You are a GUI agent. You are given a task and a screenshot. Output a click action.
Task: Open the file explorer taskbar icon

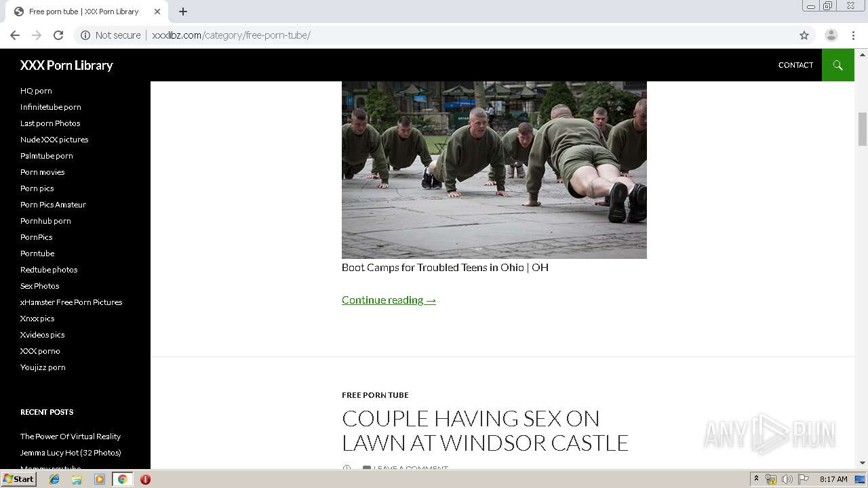[x=77, y=479]
